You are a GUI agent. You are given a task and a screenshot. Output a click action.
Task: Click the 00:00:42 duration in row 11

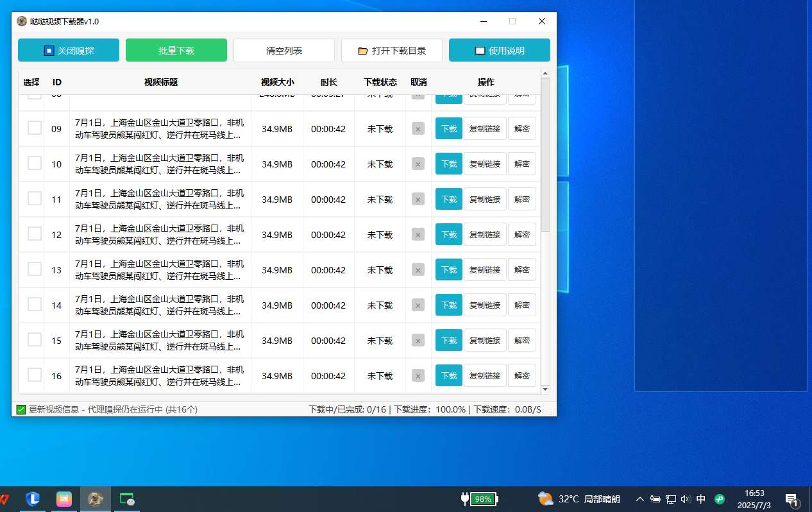pos(328,200)
